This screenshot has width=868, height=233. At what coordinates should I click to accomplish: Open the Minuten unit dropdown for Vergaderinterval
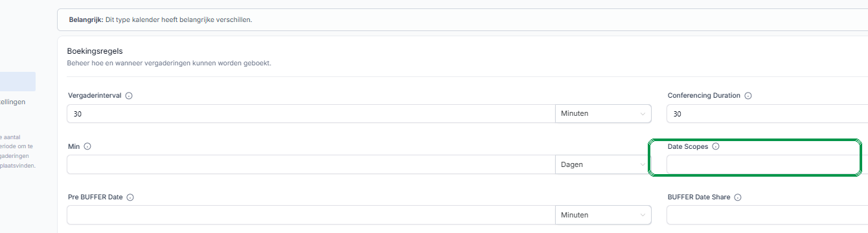point(604,113)
